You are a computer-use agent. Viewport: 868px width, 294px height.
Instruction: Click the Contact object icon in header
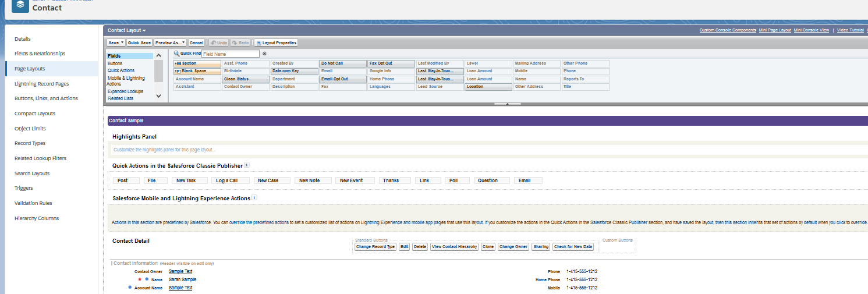20,5
